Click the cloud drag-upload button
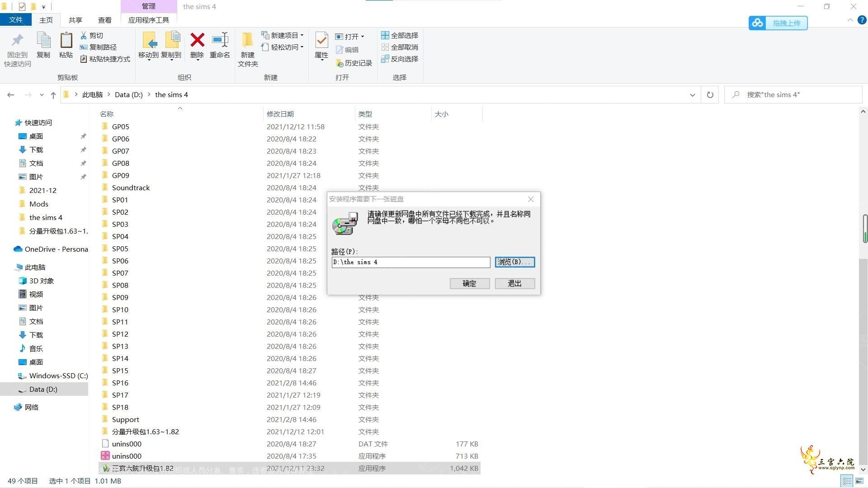 pyautogui.click(x=778, y=23)
